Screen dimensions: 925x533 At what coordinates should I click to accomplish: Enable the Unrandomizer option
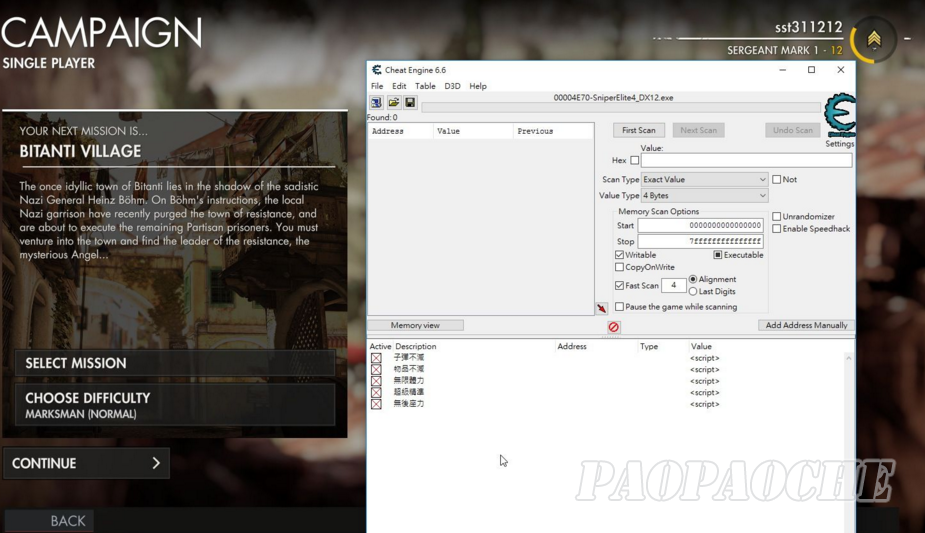pos(777,216)
